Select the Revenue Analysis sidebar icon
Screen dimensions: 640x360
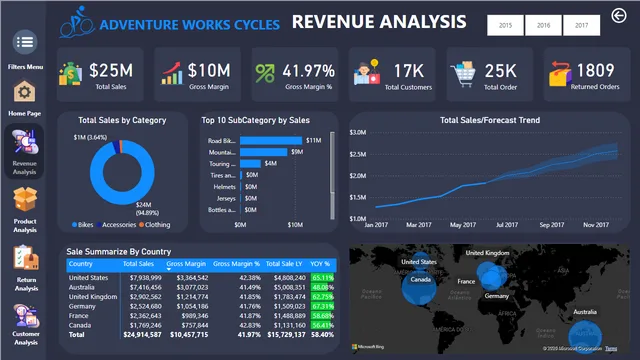pos(24,142)
